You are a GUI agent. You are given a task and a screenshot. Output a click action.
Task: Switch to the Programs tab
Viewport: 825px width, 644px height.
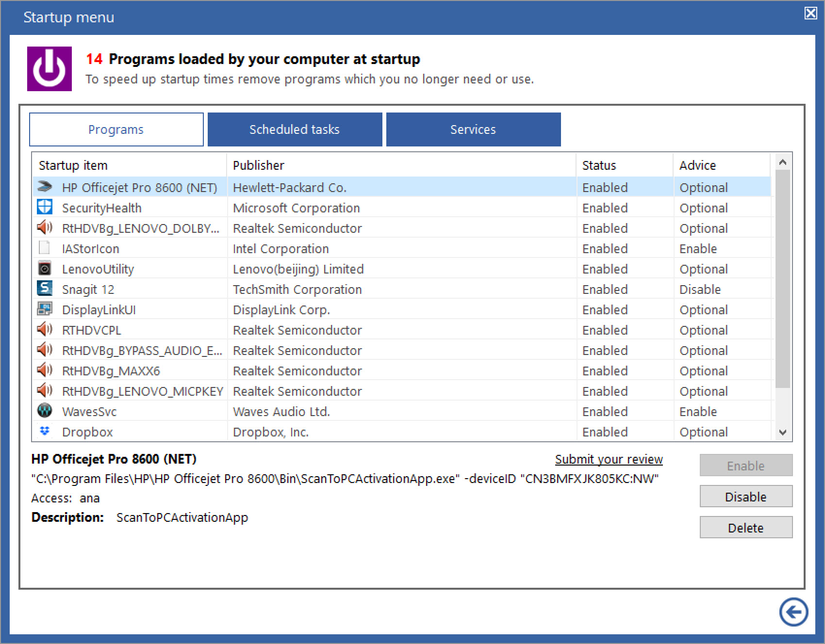click(116, 129)
